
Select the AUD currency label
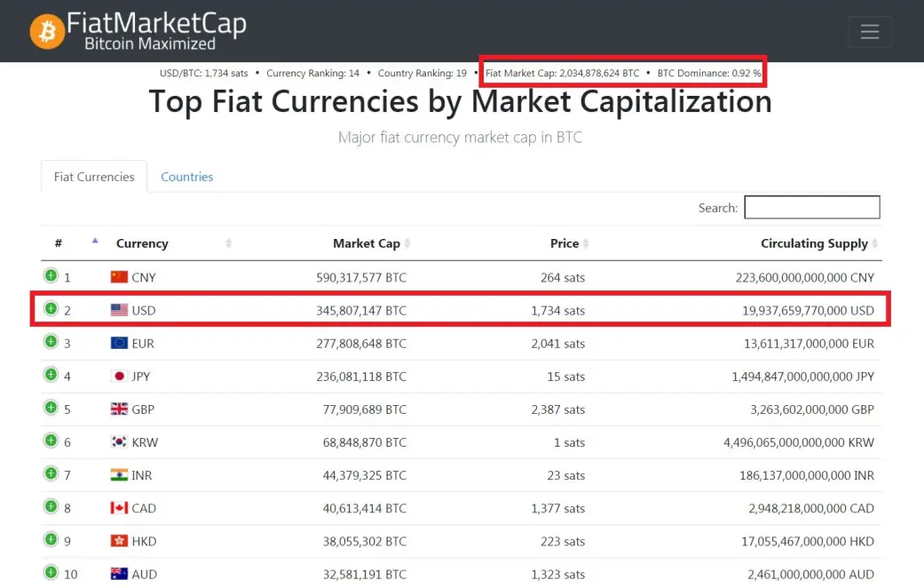pos(145,575)
